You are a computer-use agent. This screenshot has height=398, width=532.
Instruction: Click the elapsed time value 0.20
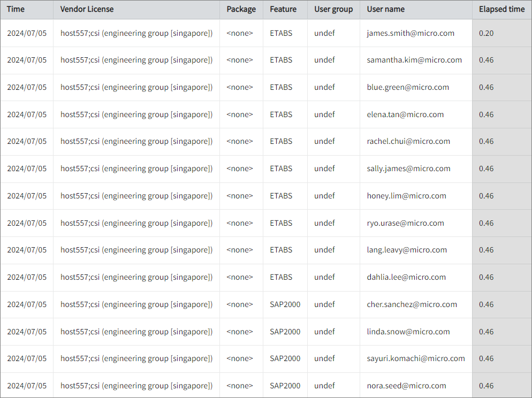tap(485, 33)
